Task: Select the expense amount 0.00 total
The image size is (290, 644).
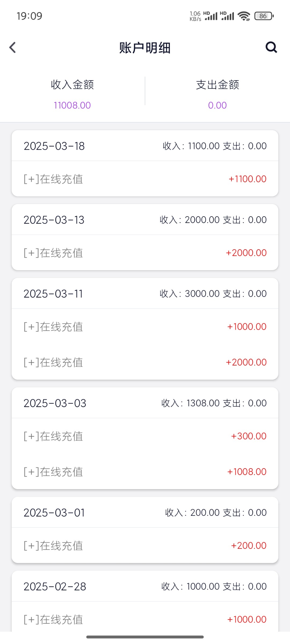Action: pyautogui.click(x=217, y=105)
